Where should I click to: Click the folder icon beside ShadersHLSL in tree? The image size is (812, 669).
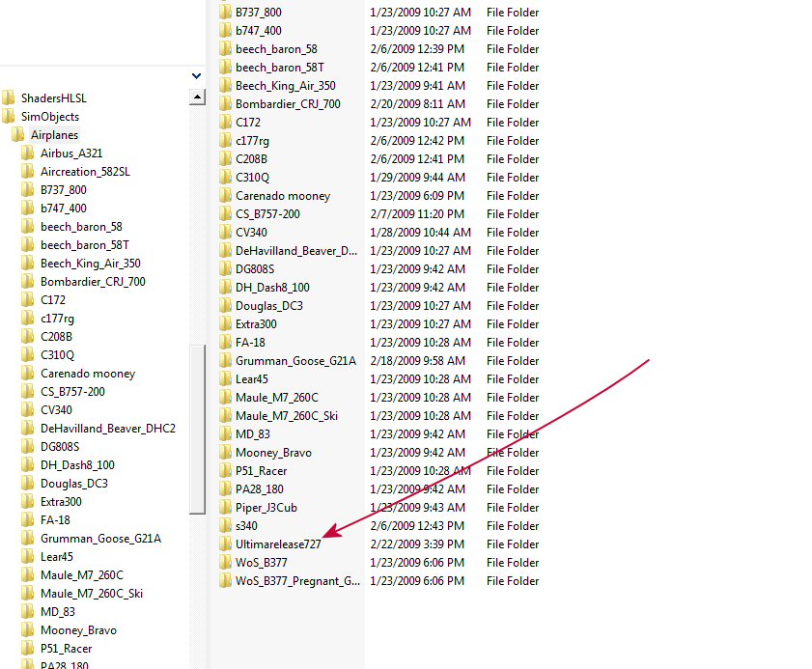[x=9, y=98]
